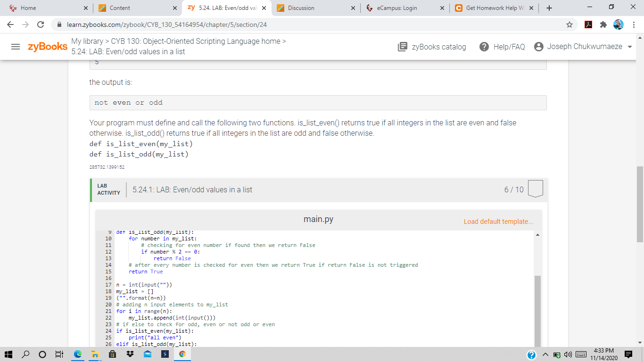644x362 pixels.
Task: Click the My library breadcrumb link
Action: tap(87, 41)
